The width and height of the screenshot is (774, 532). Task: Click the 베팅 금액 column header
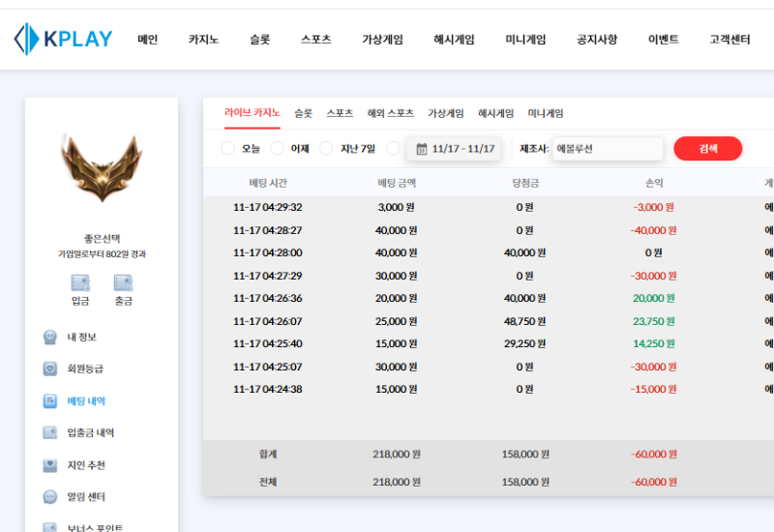tap(397, 183)
